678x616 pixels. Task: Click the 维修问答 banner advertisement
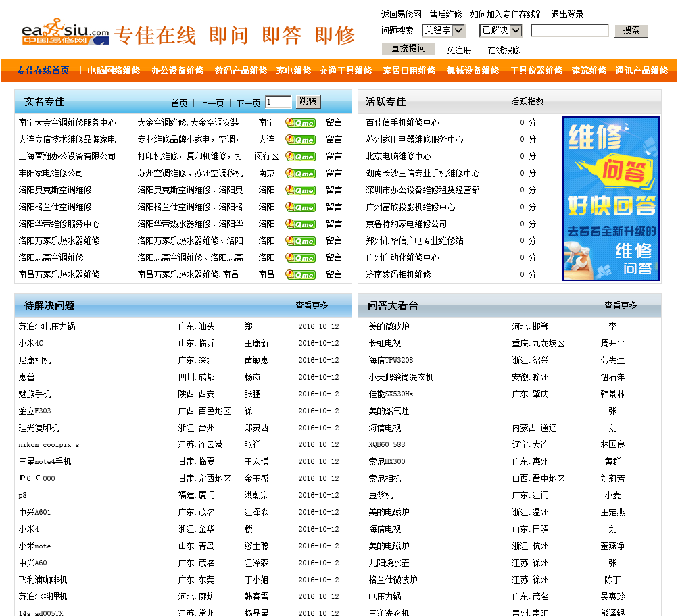pos(611,199)
